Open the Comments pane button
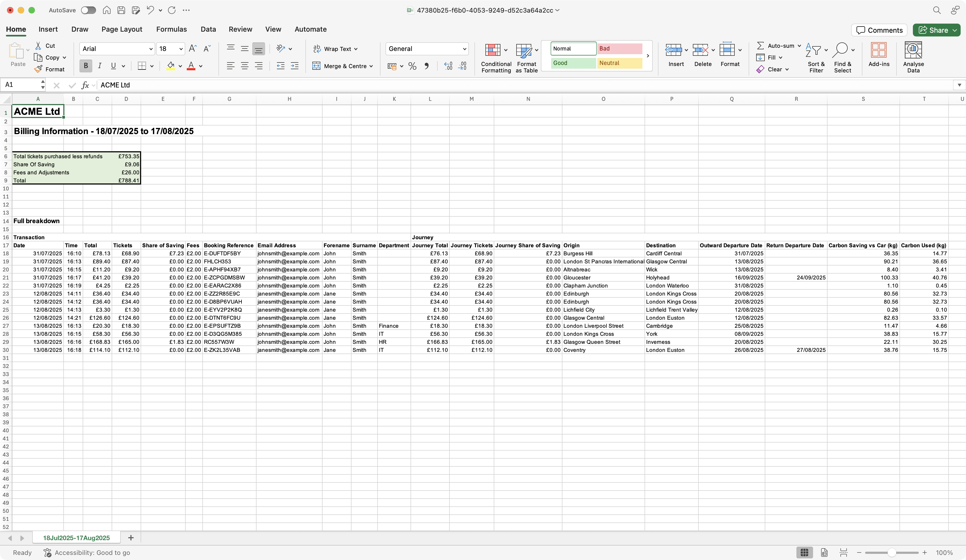The height and width of the screenshot is (560, 966). 879,30
